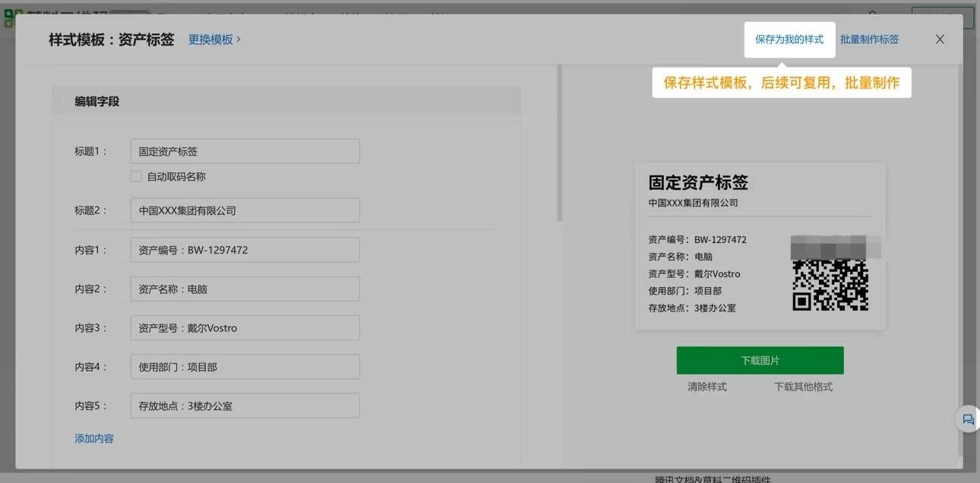Edit 内容5 storage location field
This screenshot has height=483, width=980.
245,406
